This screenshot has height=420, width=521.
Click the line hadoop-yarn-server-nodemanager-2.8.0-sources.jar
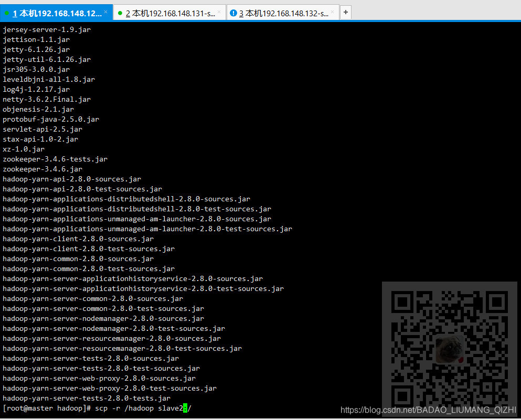coord(103,318)
